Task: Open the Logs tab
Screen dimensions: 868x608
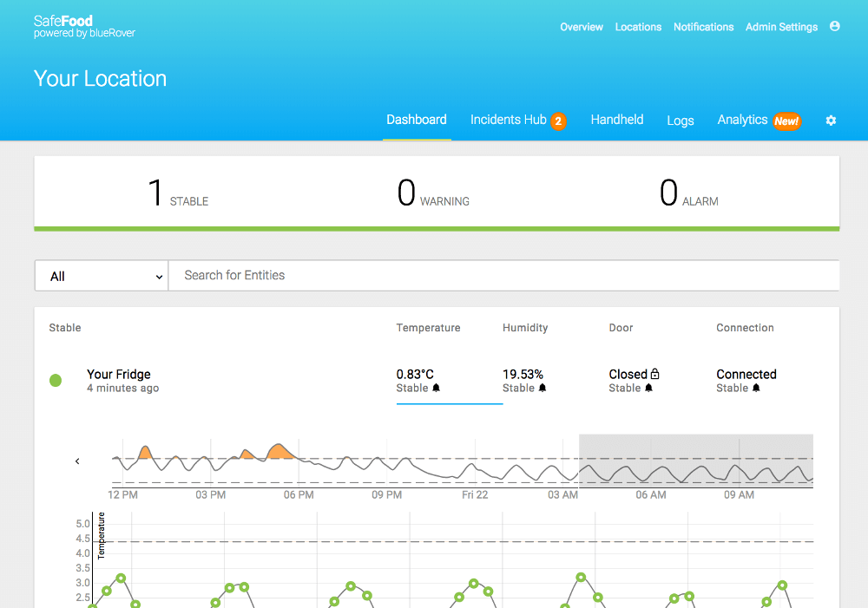Action: coord(681,121)
